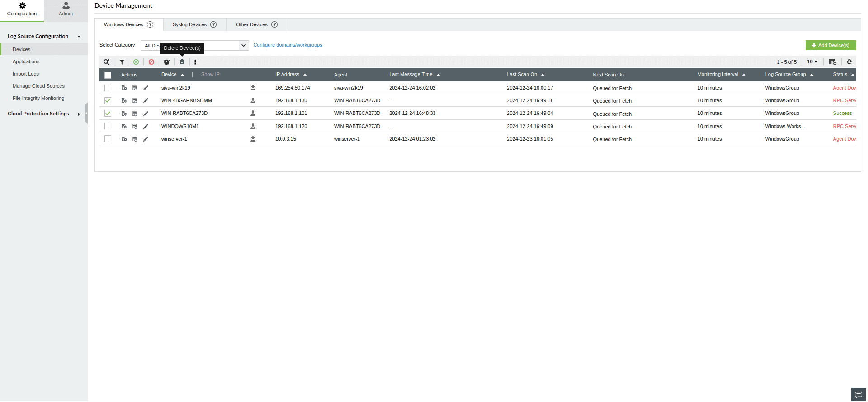The height and width of the screenshot is (402, 868).
Task: Click the sidebar collapse handle
Action: 86,113
